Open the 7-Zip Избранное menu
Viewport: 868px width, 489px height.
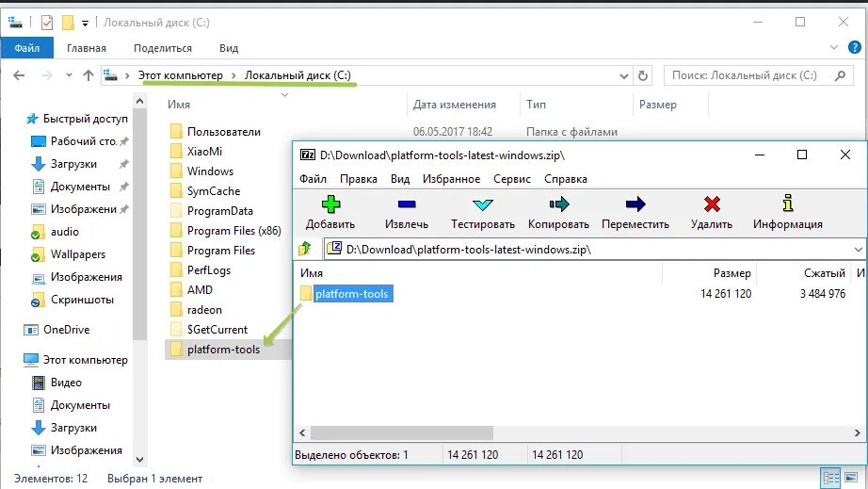tap(451, 179)
